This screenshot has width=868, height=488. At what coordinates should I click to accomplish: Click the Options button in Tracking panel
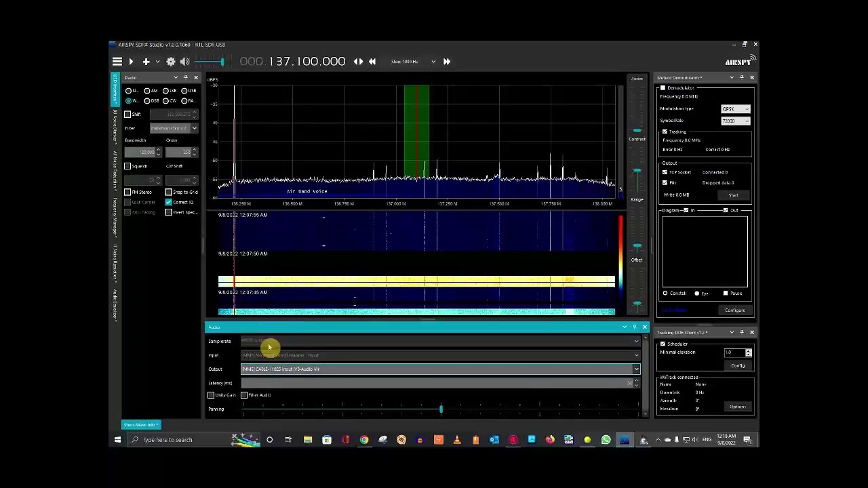click(738, 407)
